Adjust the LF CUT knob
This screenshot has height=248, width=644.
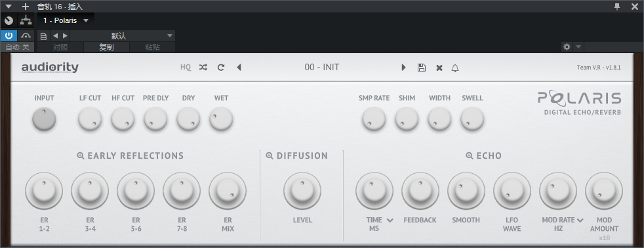[90, 119]
